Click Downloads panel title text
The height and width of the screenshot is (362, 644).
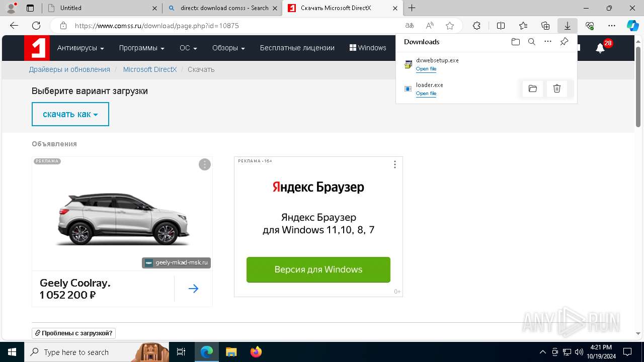tap(422, 42)
